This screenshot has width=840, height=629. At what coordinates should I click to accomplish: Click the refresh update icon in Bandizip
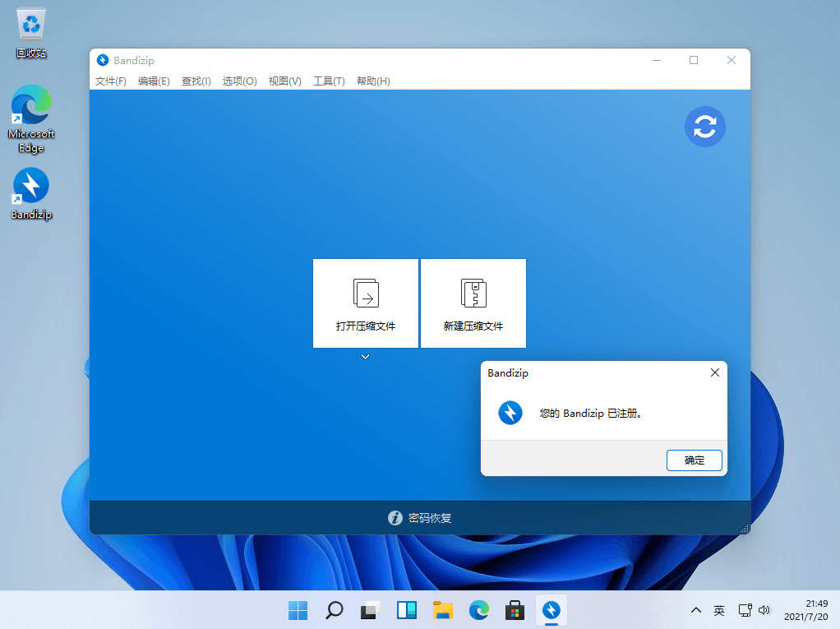[704, 127]
